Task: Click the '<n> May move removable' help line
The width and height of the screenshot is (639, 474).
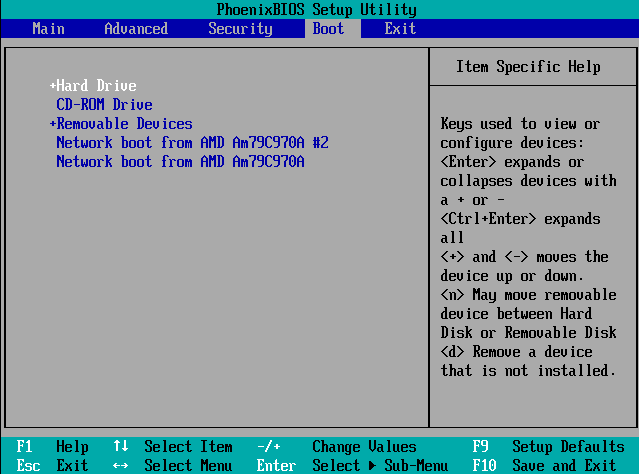Action: (528, 295)
